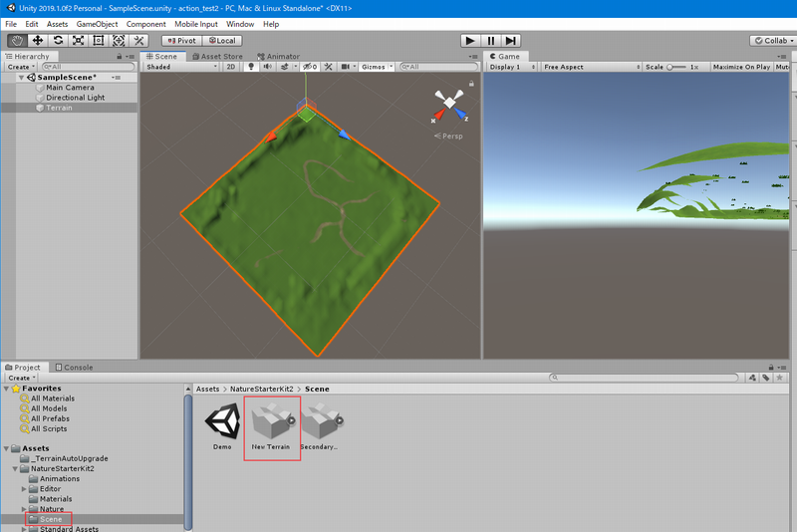Open the Window menu
Screen dimensions: 797x532
pyautogui.click(x=240, y=24)
